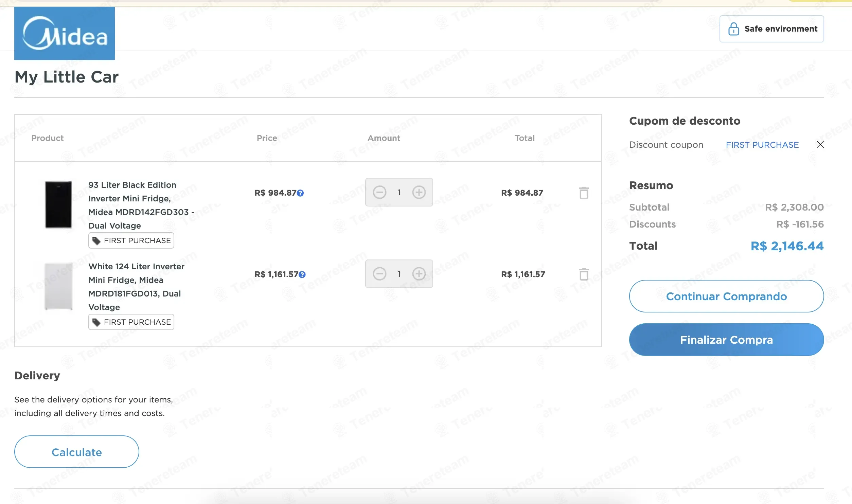
Task: Click the Cupom de desconto heading
Action: pos(685,121)
